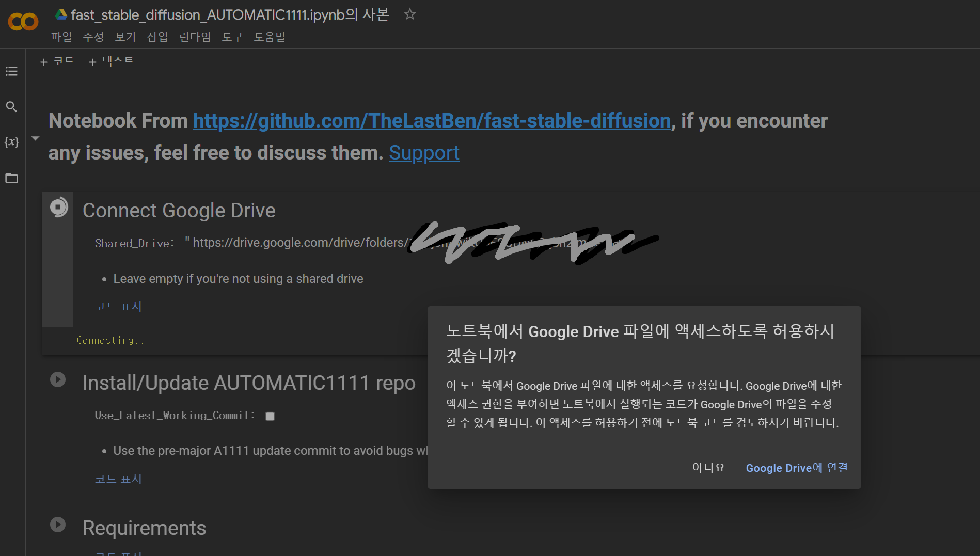This screenshot has width=980, height=556.
Task: Add a text cell with + 텍스트
Action: pyautogui.click(x=112, y=61)
